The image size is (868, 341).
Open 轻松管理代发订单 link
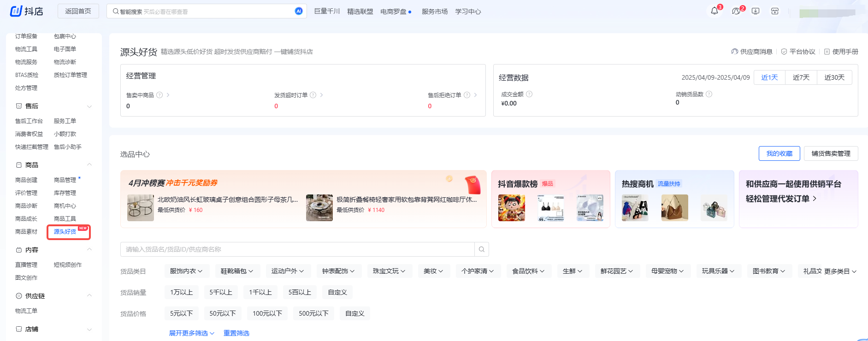[781, 199]
